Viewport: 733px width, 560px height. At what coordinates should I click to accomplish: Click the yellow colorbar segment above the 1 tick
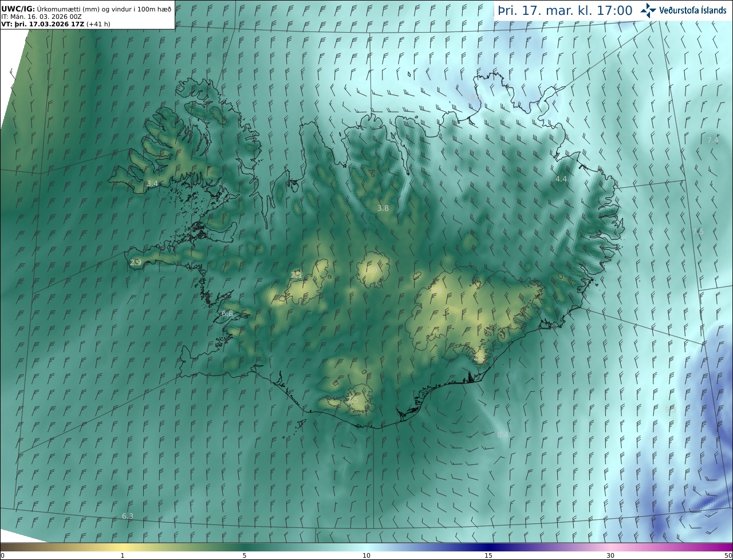pyautogui.click(x=122, y=547)
